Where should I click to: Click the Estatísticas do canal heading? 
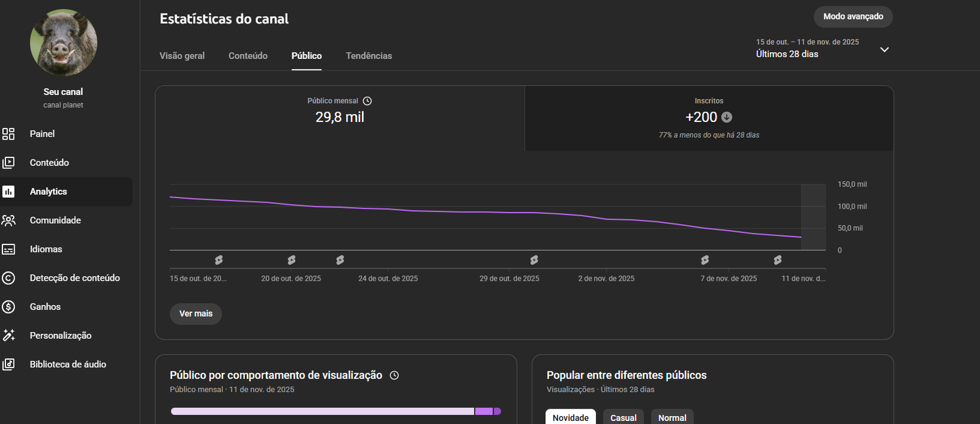click(224, 19)
